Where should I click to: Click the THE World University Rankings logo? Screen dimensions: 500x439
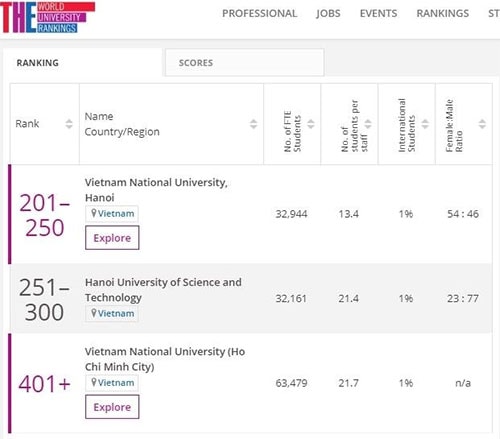tap(48, 17)
